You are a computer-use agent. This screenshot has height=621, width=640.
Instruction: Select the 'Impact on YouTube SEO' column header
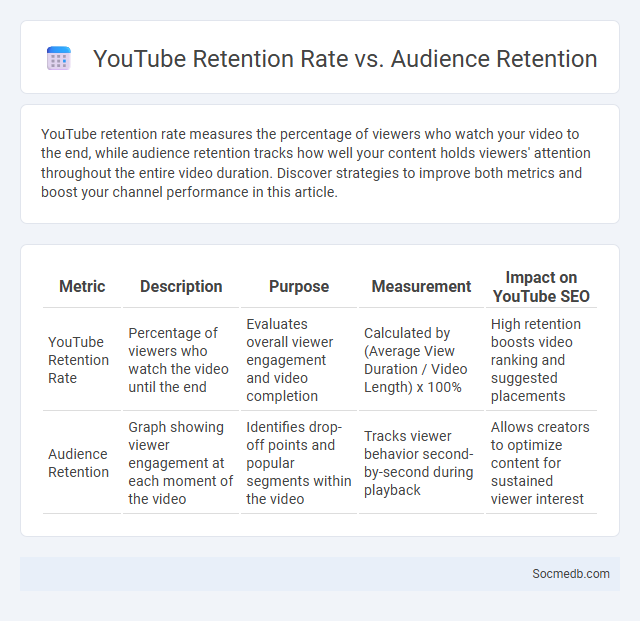tap(541, 287)
